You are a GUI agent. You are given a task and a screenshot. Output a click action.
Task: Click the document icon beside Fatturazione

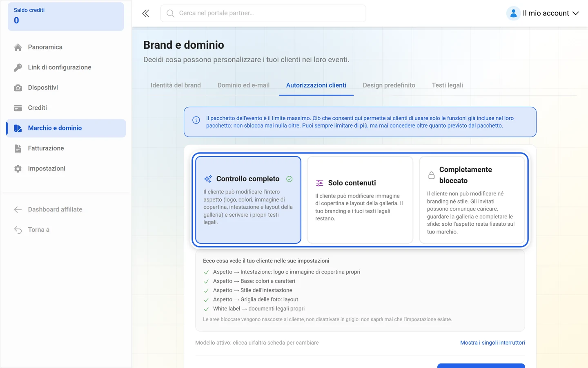tap(18, 148)
